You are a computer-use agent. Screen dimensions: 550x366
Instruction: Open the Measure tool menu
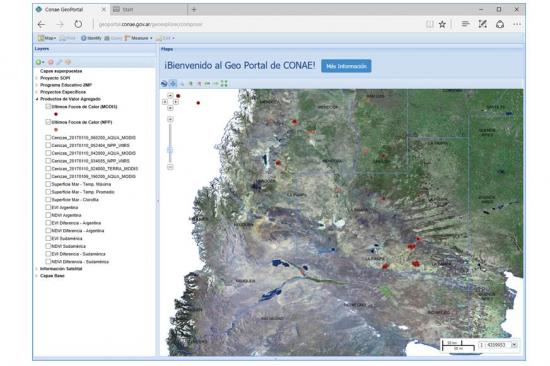pos(139,38)
